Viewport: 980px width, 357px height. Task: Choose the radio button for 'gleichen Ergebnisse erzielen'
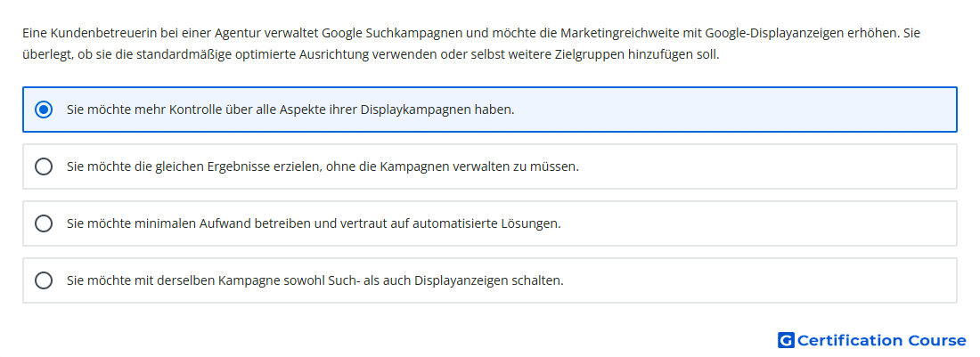coord(44,166)
